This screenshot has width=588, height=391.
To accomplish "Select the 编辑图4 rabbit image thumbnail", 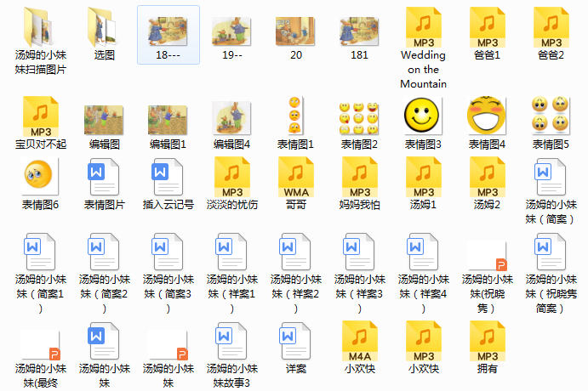I will tap(231, 116).
